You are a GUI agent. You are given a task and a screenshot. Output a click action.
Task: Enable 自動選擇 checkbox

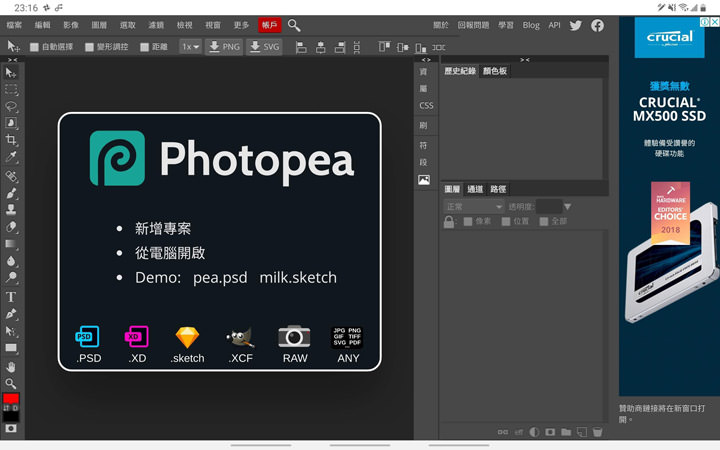point(34,47)
